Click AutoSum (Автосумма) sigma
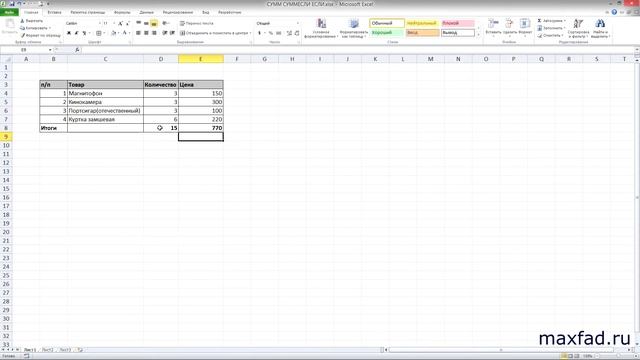The width and height of the screenshot is (640, 360). click(551, 21)
